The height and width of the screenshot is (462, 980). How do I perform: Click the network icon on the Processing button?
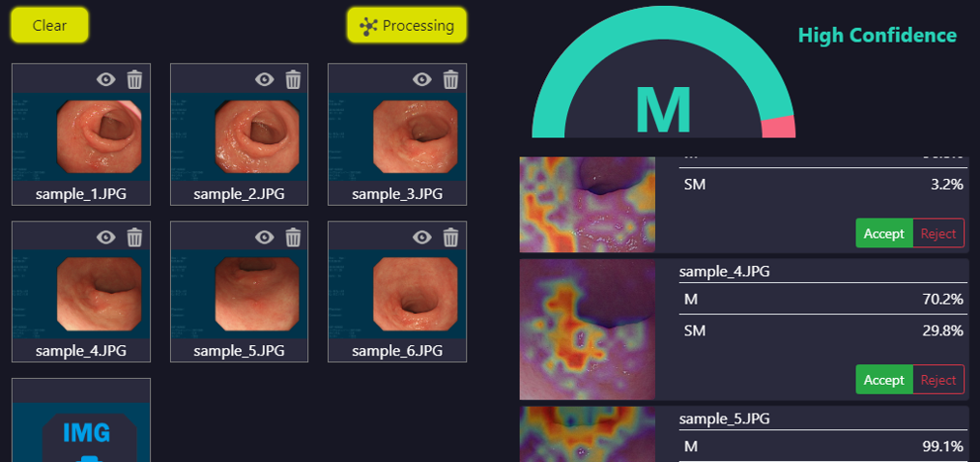tap(369, 26)
